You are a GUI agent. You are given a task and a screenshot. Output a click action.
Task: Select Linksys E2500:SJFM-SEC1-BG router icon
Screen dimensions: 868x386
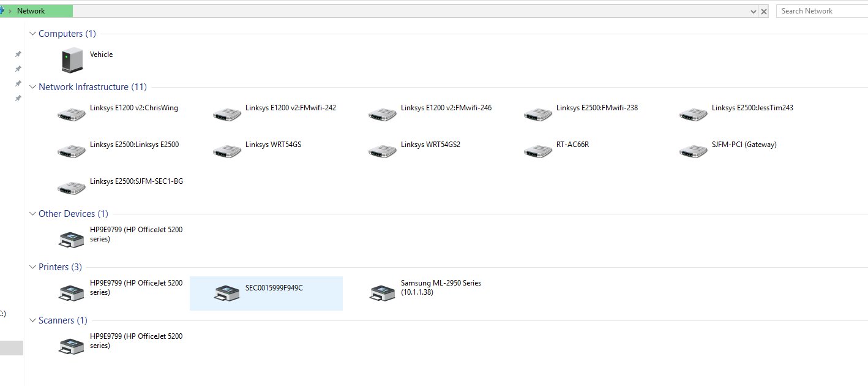point(72,188)
